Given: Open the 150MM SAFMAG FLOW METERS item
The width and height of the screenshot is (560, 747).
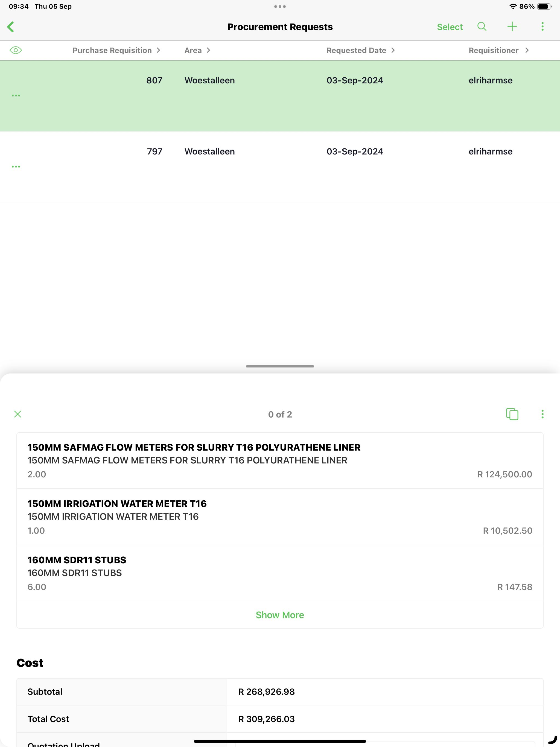Looking at the screenshot, I should pyautogui.click(x=280, y=461).
